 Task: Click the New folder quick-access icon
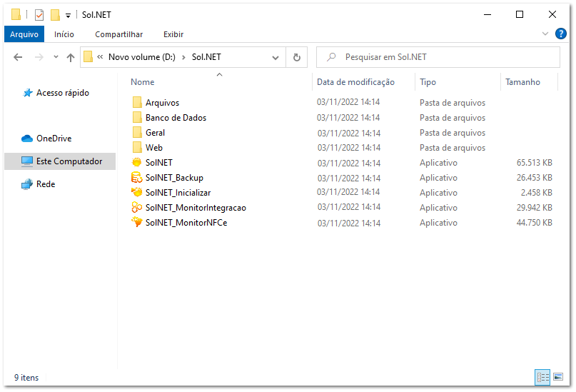[x=55, y=15]
